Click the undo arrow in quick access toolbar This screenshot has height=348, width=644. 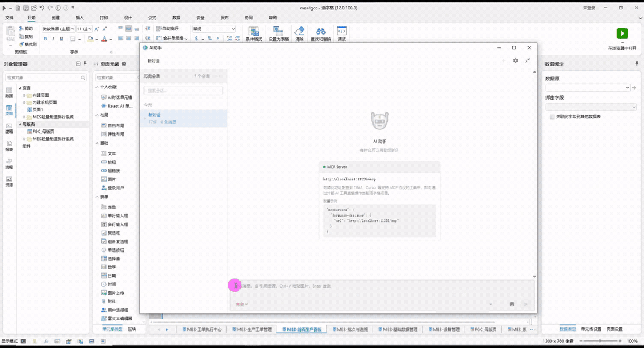click(x=42, y=8)
